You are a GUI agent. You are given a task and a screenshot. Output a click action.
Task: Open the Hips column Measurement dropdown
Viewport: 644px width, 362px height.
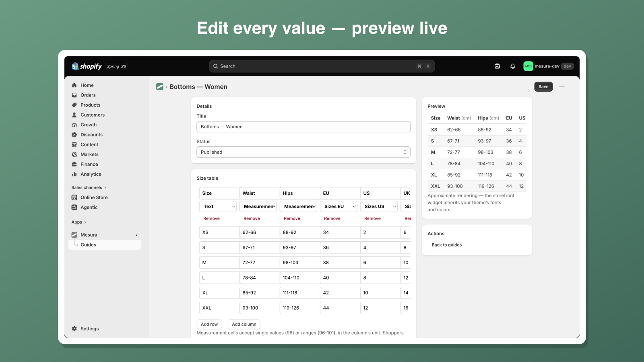[x=298, y=206]
